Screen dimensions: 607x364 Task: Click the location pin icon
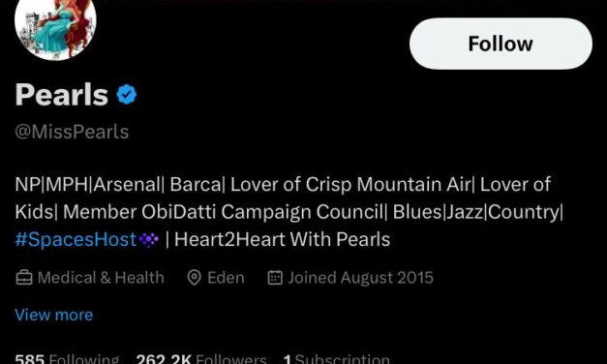(x=194, y=278)
